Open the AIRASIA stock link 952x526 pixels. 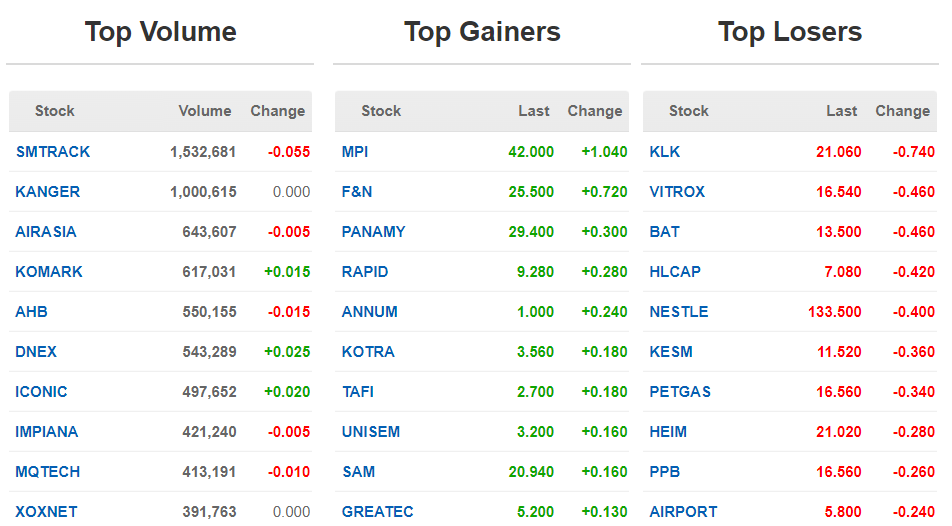46,232
